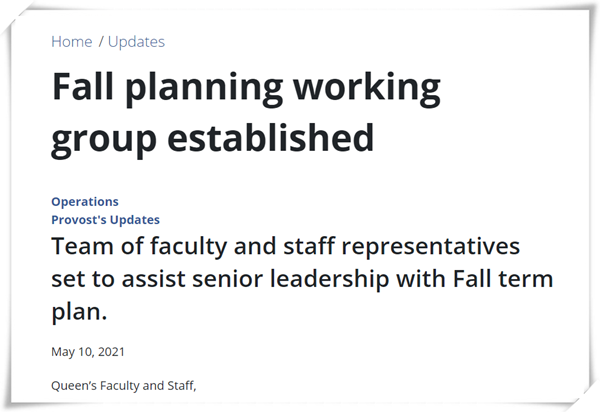Image resolution: width=600 pixels, height=412 pixels.
Task: Click the word "planning" in the headline
Action: [x=204, y=90]
